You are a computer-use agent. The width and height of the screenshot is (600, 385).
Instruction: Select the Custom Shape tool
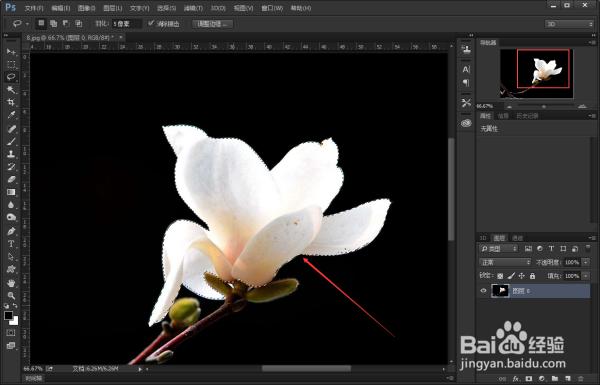point(11,269)
